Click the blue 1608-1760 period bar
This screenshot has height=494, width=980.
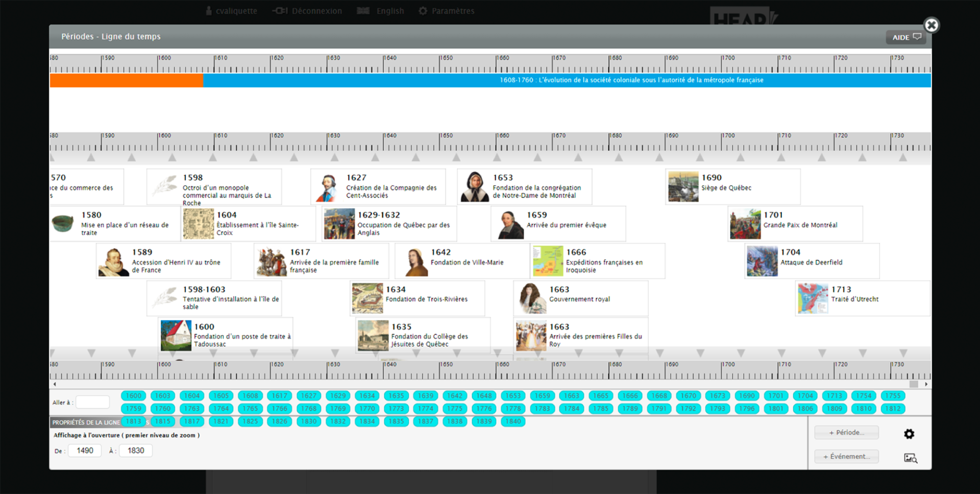[567, 80]
